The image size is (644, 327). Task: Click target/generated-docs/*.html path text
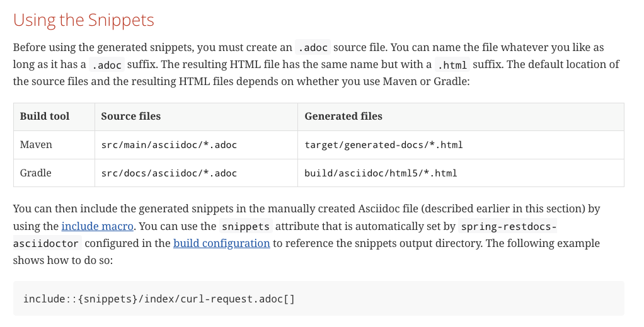click(384, 145)
